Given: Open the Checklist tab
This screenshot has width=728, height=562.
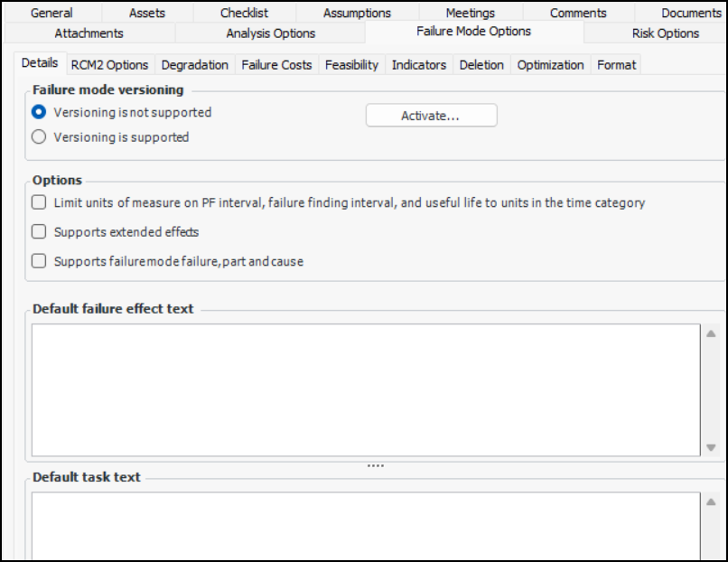Looking at the screenshot, I should point(244,13).
